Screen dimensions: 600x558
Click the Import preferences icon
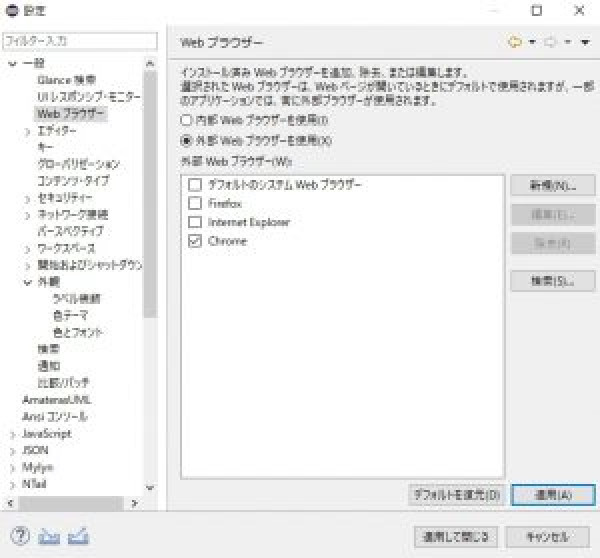(49, 536)
